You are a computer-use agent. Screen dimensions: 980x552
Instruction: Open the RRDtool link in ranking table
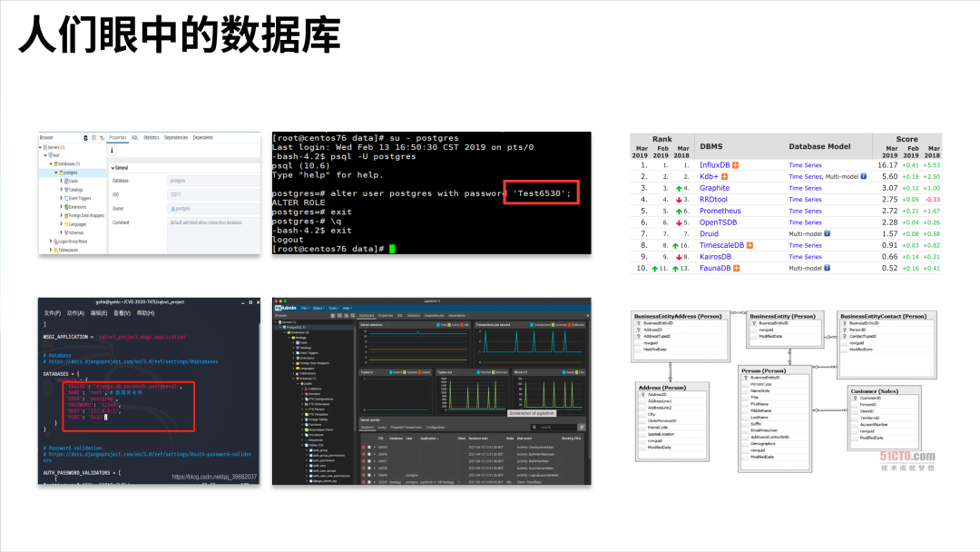click(x=713, y=200)
